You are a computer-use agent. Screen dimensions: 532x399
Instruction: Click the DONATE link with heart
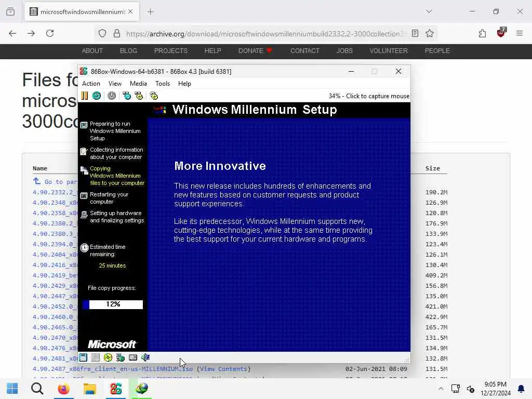point(255,50)
